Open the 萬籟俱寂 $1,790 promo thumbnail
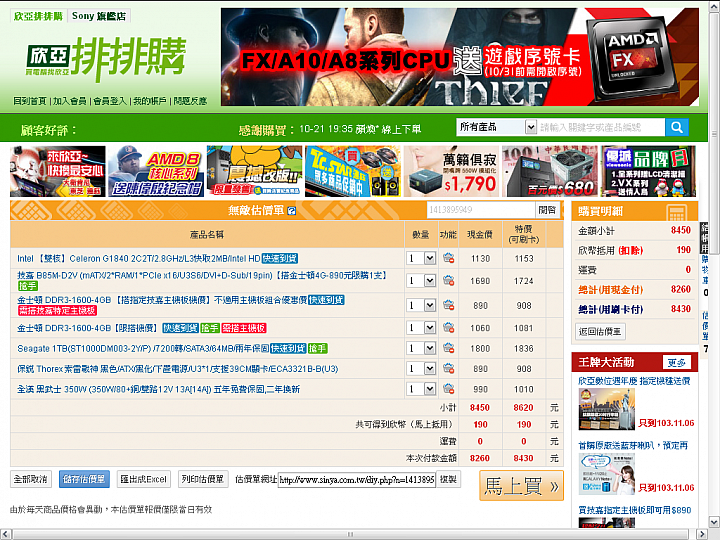This screenshot has width=720, height=540. click(x=451, y=171)
